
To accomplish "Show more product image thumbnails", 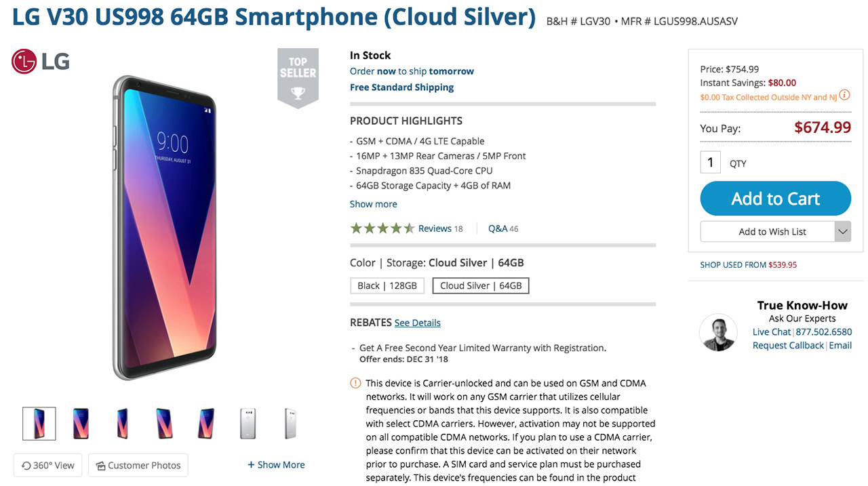I will coord(276,465).
